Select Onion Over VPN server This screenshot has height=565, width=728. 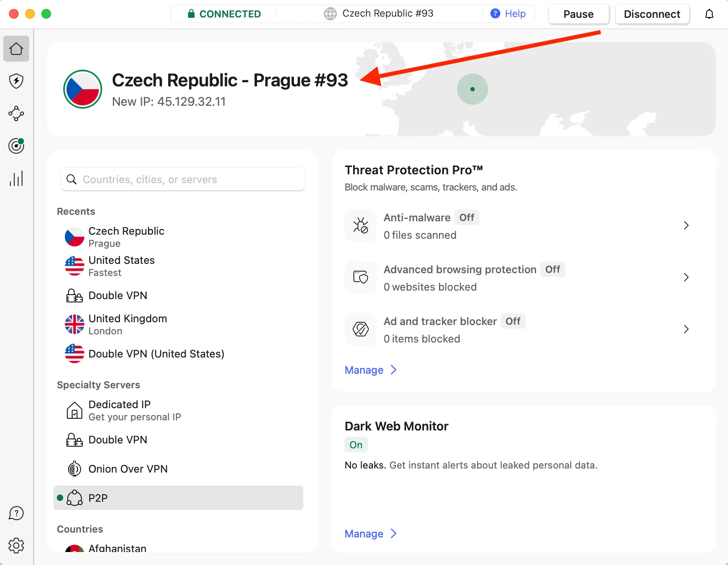tap(128, 469)
